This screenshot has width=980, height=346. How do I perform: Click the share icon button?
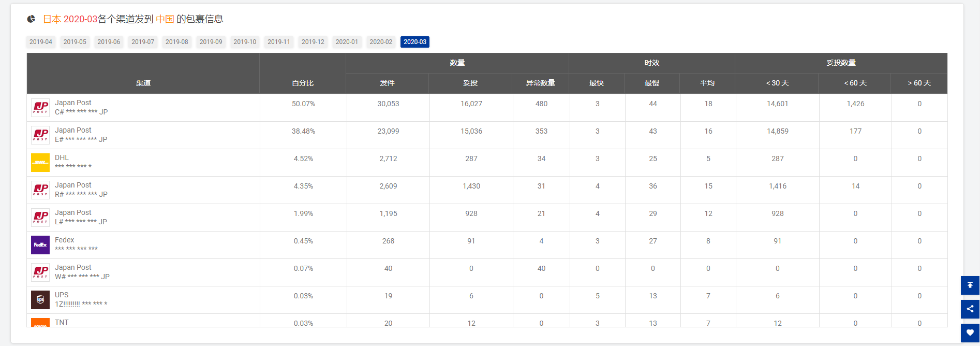point(970,309)
